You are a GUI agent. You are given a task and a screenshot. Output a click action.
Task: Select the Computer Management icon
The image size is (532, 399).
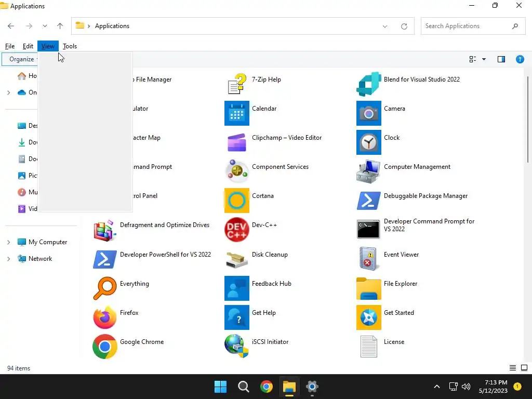click(368, 171)
